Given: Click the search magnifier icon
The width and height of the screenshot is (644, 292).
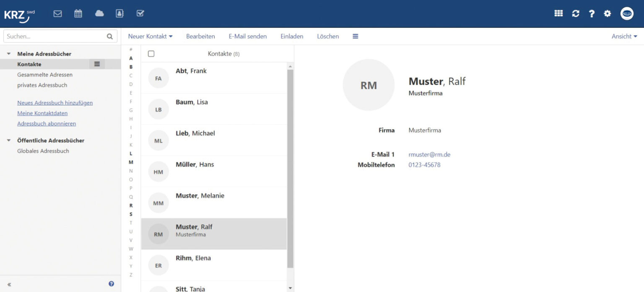Looking at the screenshot, I should (x=110, y=36).
